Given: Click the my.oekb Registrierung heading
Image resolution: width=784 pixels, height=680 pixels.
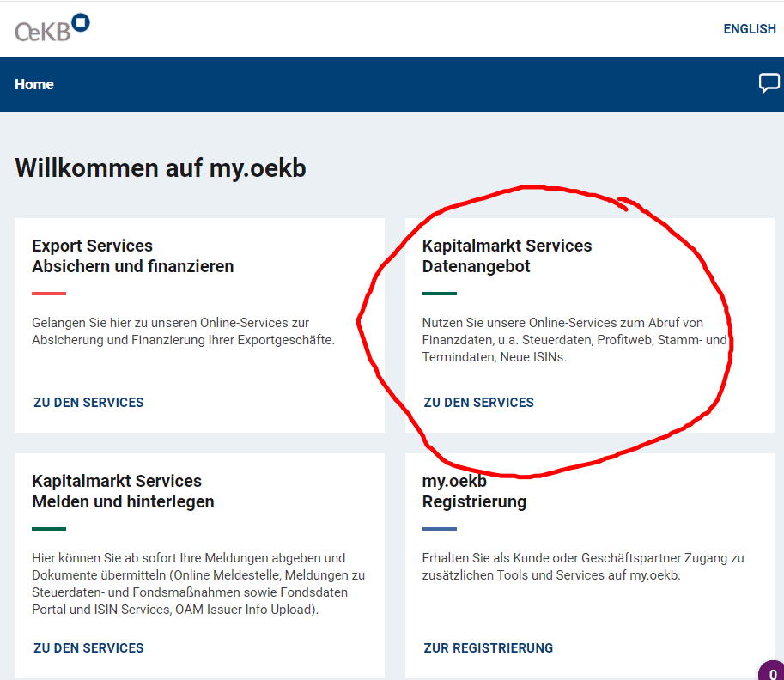Looking at the screenshot, I should tap(474, 491).
